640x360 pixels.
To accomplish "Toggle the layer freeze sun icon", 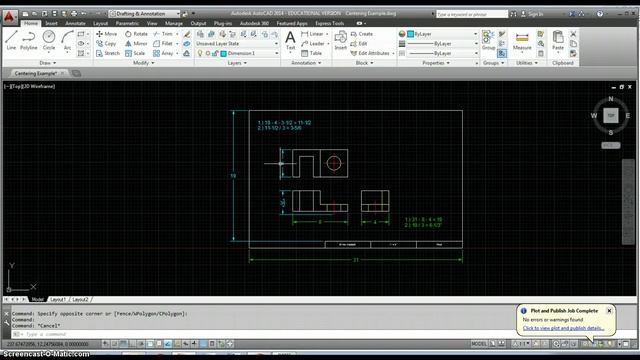I will pos(208,53).
